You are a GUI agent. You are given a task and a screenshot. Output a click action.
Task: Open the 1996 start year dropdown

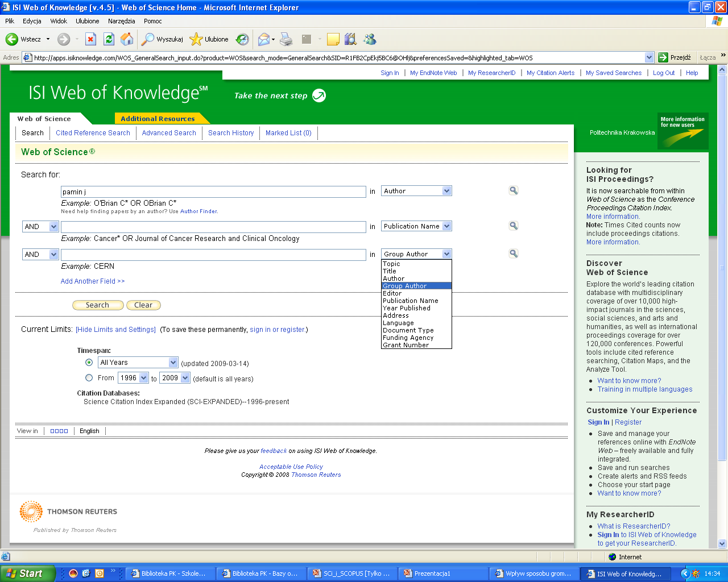click(x=133, y=378)
